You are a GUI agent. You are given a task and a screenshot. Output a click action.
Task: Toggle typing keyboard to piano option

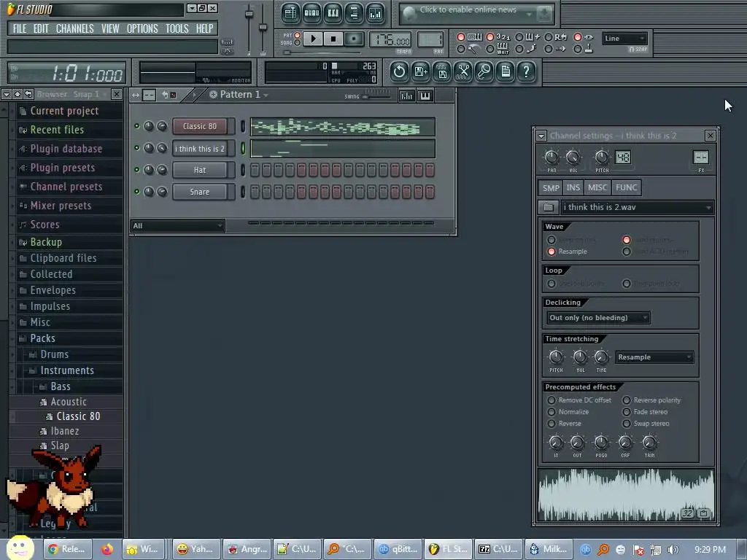[461, 37]
